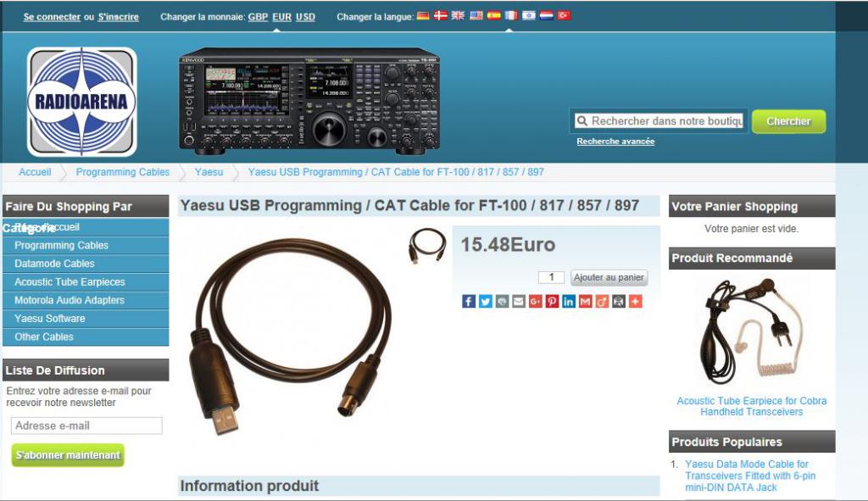
Task: Open Page d'accueil category item
Action: (x=86, y=227)
